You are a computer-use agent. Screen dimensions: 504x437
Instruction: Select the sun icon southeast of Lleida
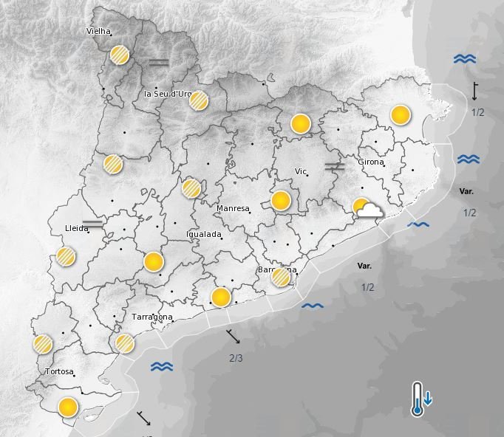pyautogui.click(x=154, y=262)
